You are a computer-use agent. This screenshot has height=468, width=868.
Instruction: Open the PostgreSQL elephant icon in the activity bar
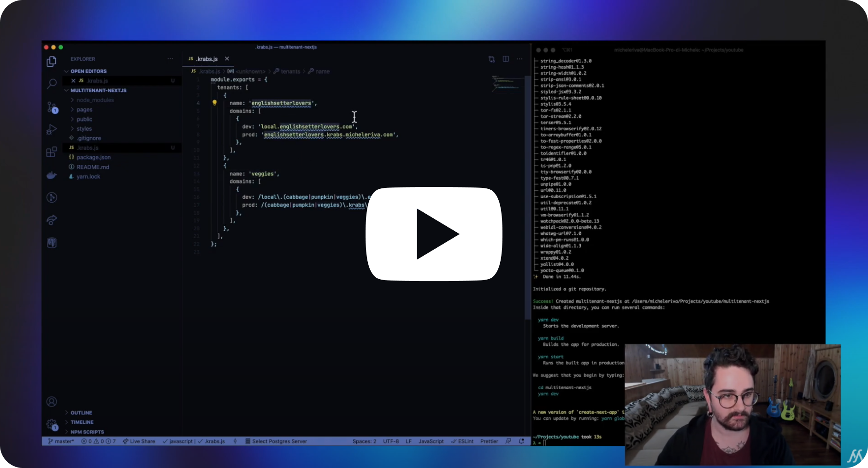[x=52, y=243]
